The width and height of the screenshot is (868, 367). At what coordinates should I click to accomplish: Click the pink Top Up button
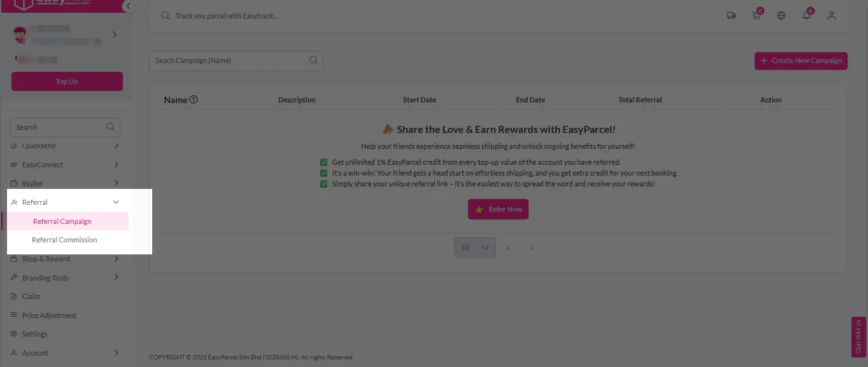click(66, 81)
